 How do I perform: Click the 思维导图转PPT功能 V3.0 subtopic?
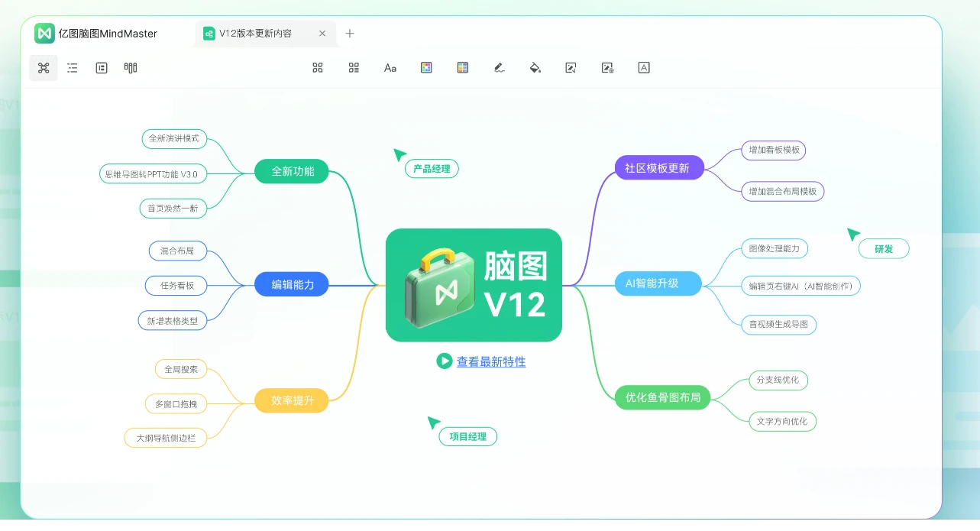[153, 174]
